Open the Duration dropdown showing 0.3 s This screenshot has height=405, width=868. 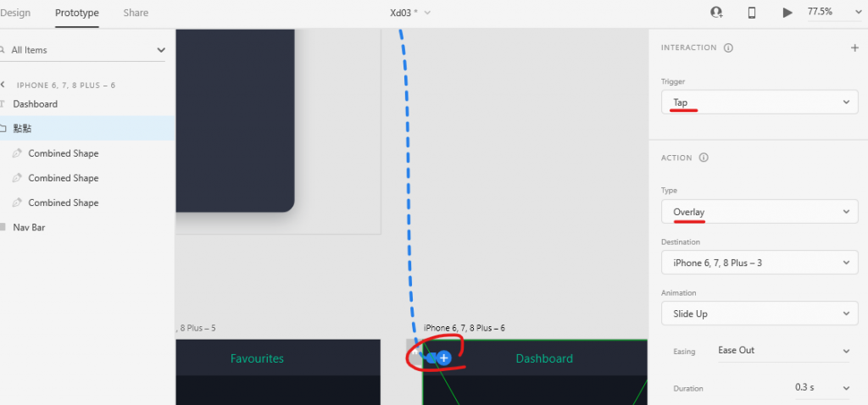point(822,388)
